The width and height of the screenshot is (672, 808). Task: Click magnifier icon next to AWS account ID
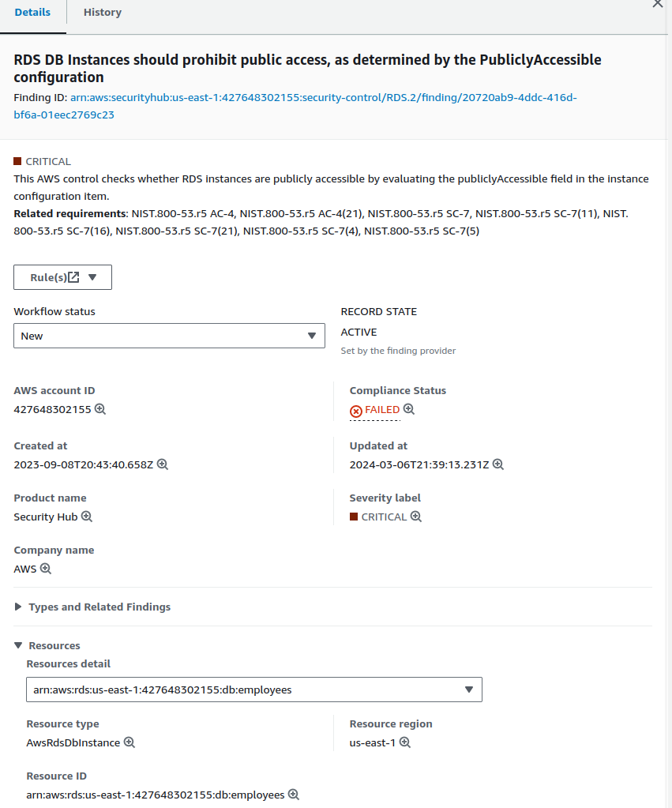100,409
